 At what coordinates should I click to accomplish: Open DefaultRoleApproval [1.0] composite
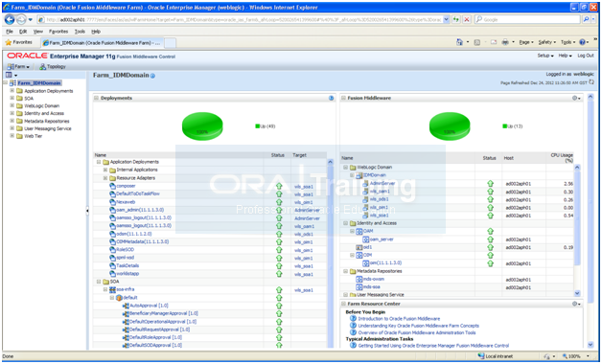[155, 337]
